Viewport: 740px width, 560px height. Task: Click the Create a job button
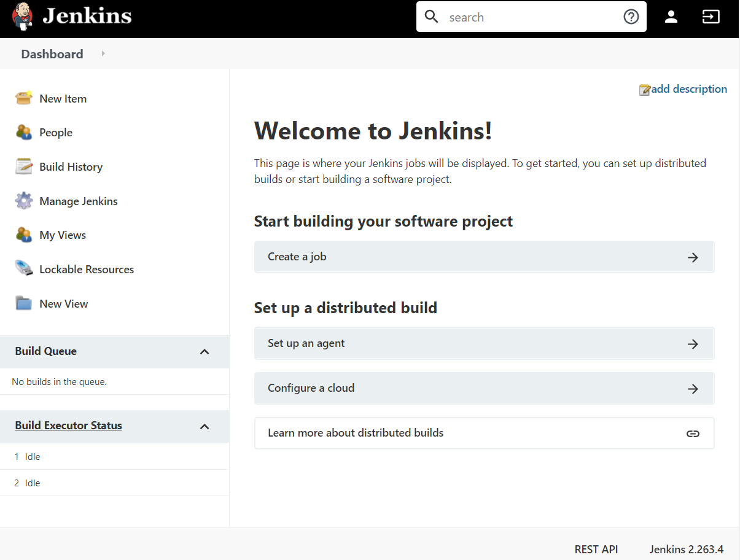point(484,257)
